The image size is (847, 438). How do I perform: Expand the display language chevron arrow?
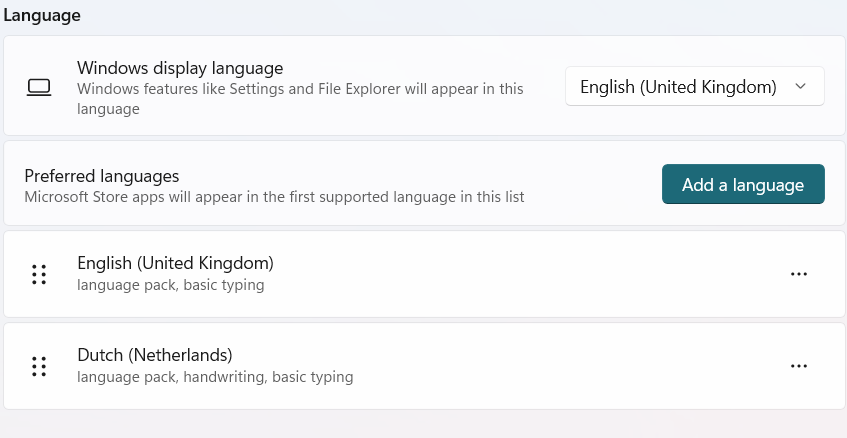801,86
